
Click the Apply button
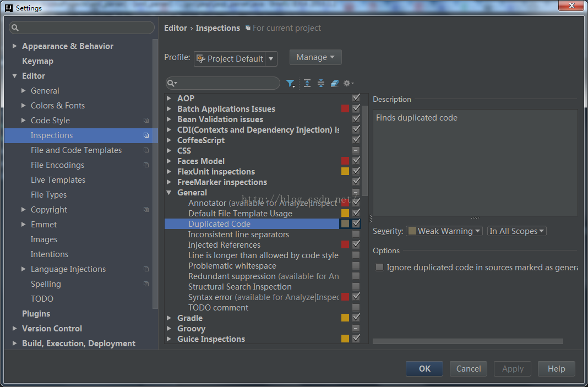point(513,369)
